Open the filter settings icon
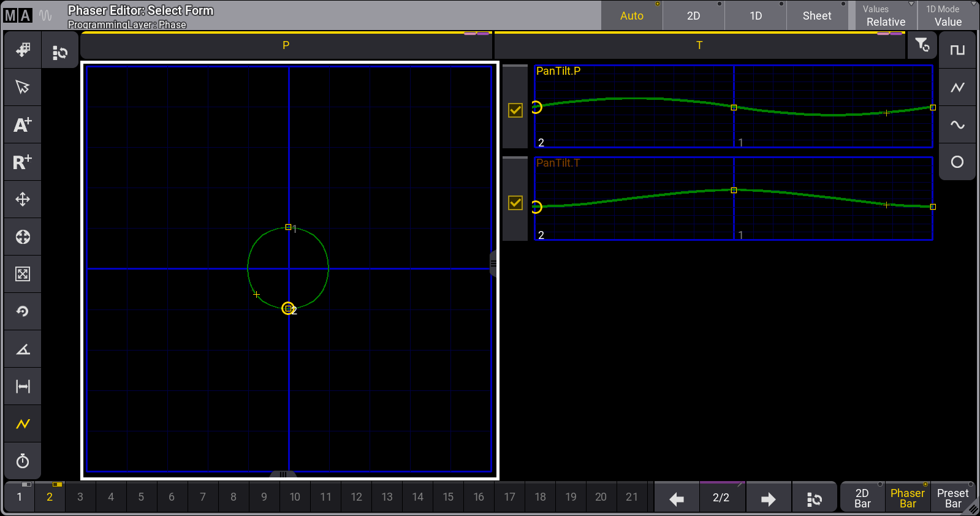 tap(922, 45)
